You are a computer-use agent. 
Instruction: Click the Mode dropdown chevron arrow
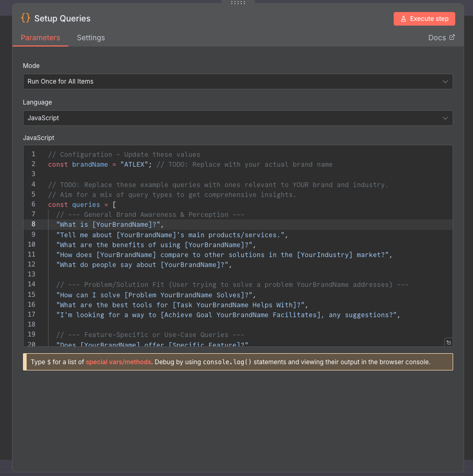point(445,82)
